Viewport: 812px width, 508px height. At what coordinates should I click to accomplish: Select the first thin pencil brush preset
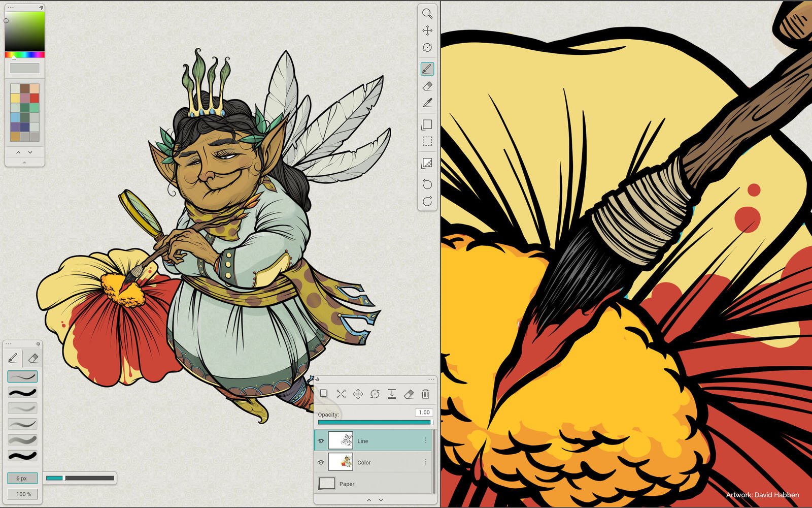[23, 376]
